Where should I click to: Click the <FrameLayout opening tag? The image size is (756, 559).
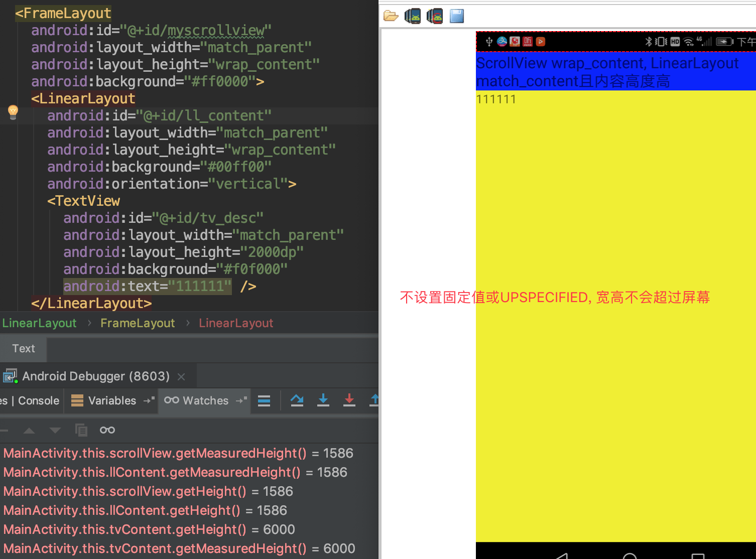click(x=63, y=13)
